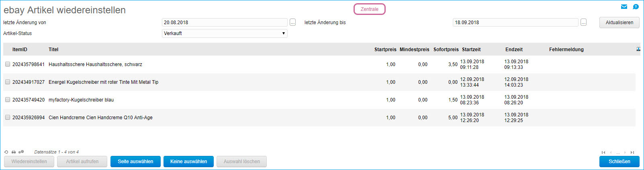Tick the Energel Kugelschreiber row checkbox

tap(8, 82)
